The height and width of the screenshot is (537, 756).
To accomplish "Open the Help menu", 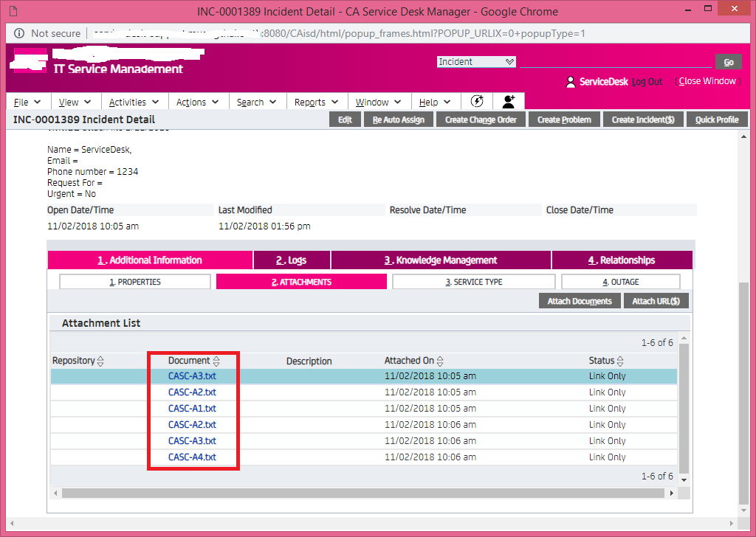I will (434, 102).
